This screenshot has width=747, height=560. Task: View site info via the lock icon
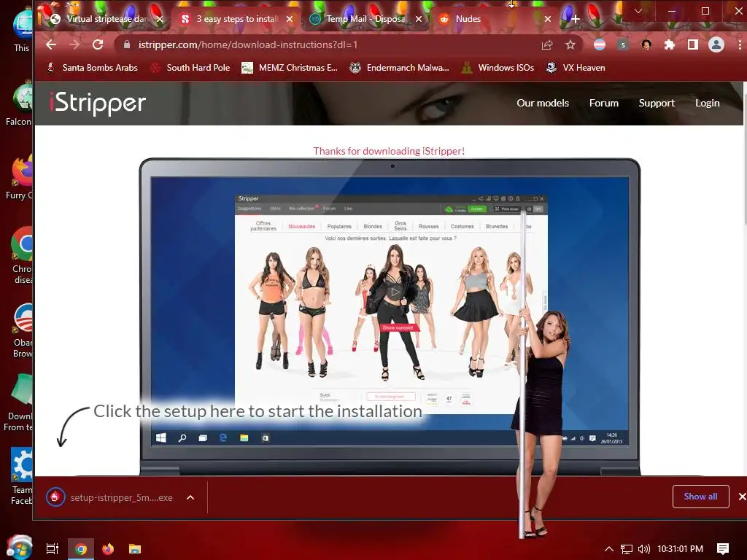(126, 44)
